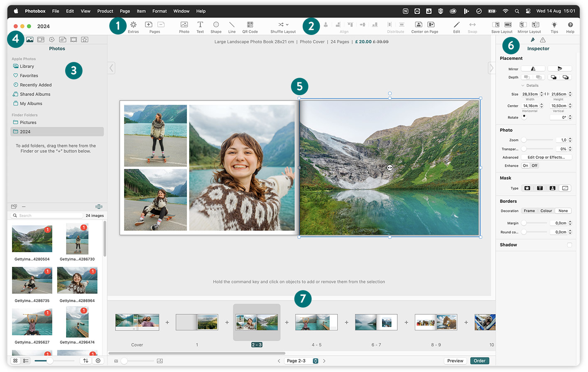The image size is (588, 372).
Task: Open the Format menu
Action: tap(159, 11)
